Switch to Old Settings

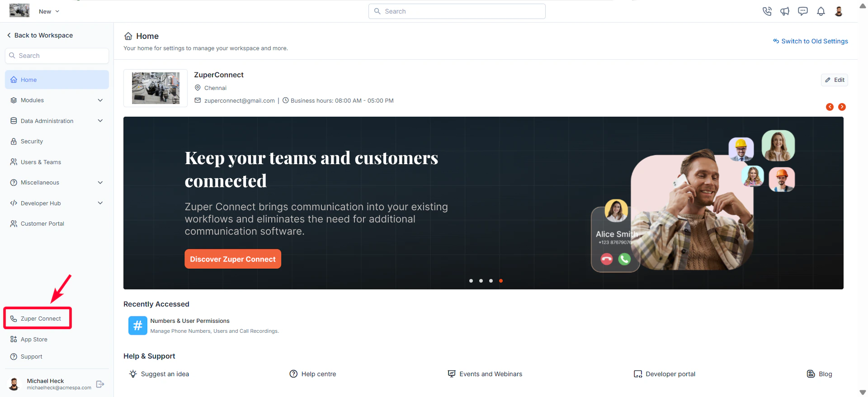click(x=811, y=41)
